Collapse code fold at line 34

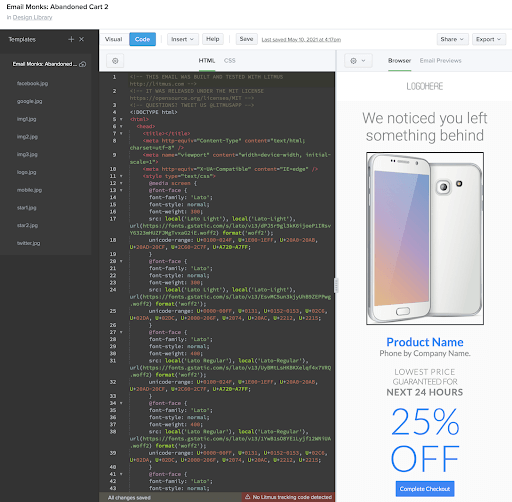click(121, 403)
